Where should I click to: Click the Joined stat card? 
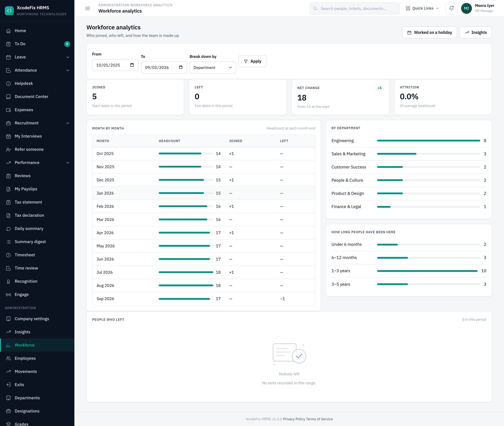(x=135, y=97)
